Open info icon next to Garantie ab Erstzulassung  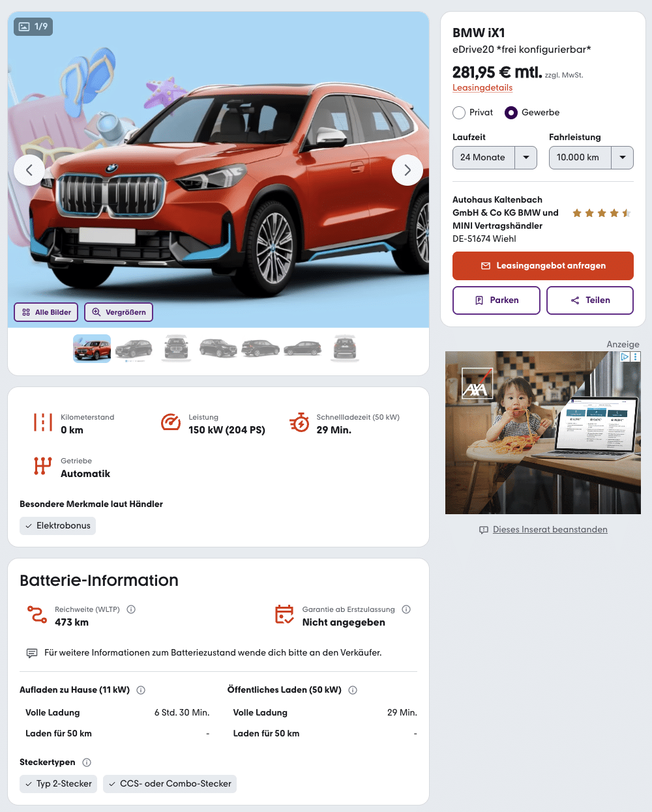point(406,609)
